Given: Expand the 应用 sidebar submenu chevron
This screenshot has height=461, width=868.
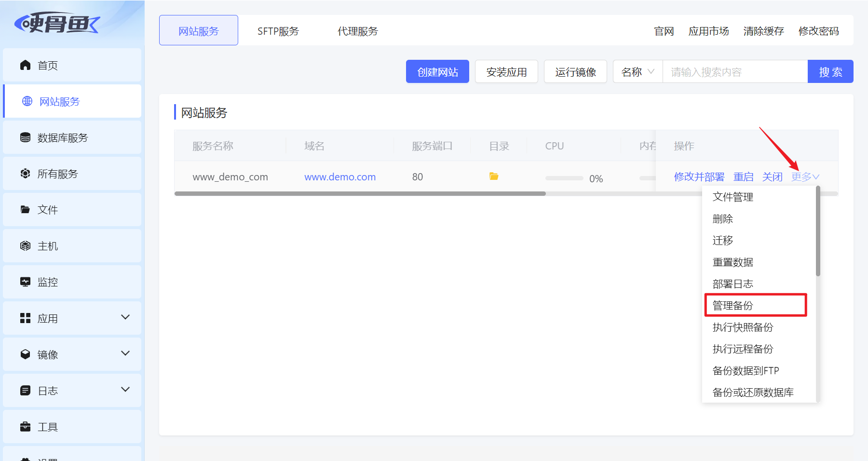Looking at the screenshot, I should [125, 317].
